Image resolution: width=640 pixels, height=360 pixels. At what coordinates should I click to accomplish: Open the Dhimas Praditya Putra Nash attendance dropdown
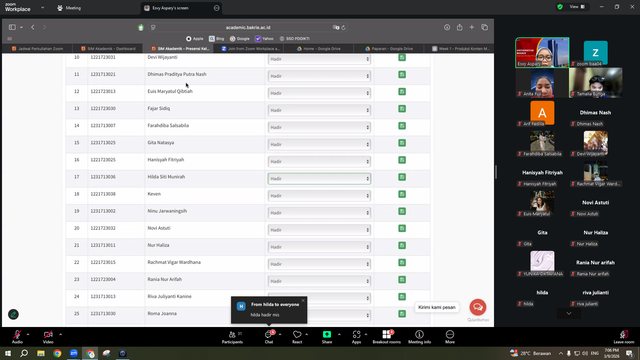(x=319, y=76)
